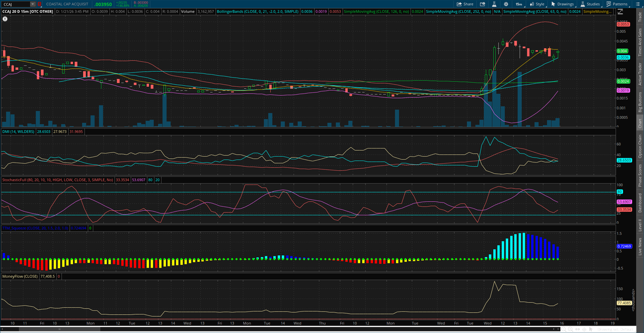Click the CCAJ symbol input field
This screenshot has width=644, height=333.
(16, 4)
